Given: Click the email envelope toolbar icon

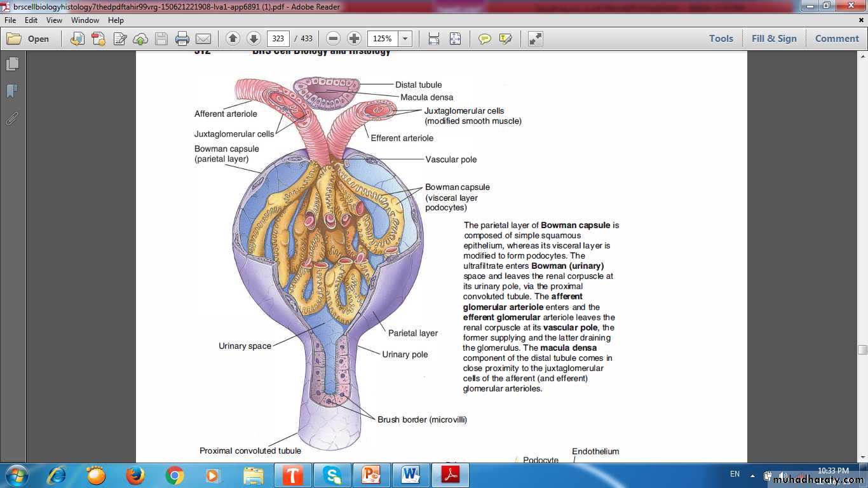Looking at the screenshot, I should click(x=203, y=39).
